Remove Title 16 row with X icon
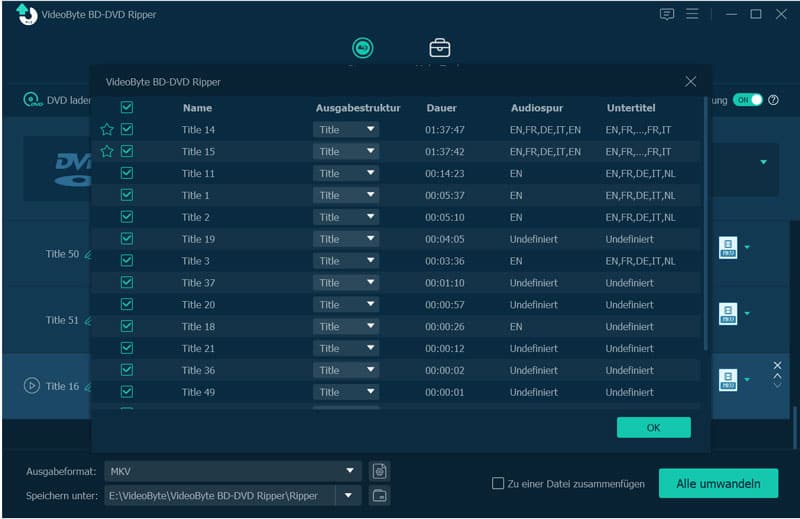 click(777, 365)
